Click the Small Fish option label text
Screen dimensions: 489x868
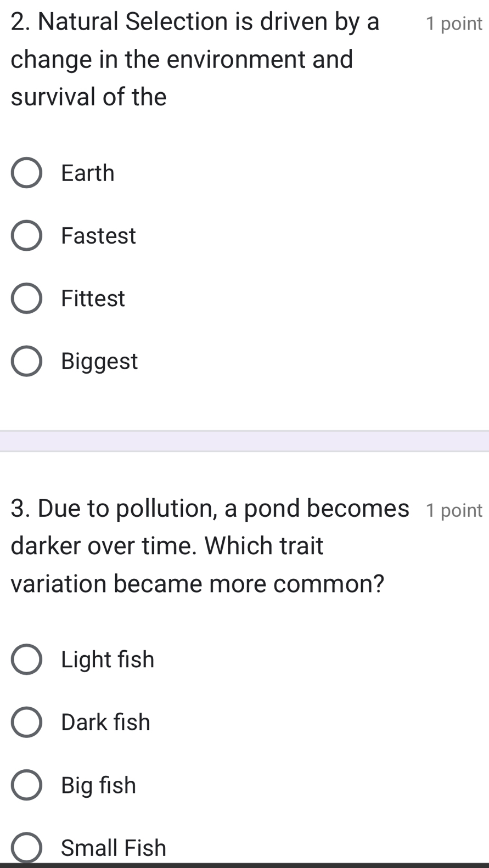click(113, 847)
